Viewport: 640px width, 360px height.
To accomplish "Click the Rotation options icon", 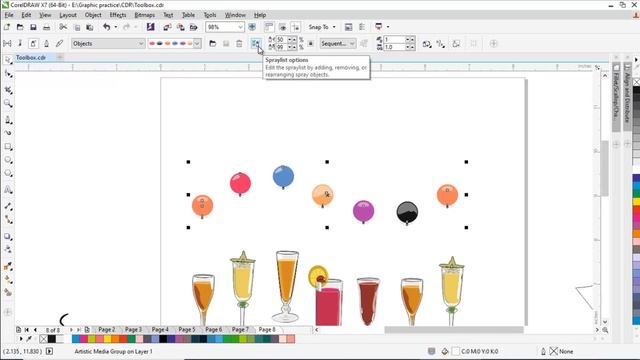I will 427,44.
